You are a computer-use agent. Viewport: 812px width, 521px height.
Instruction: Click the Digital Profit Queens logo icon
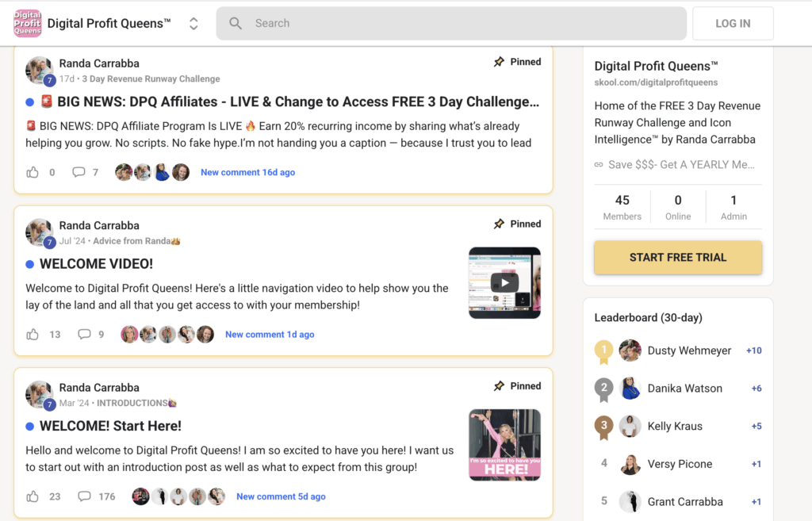tap(28, 23)
